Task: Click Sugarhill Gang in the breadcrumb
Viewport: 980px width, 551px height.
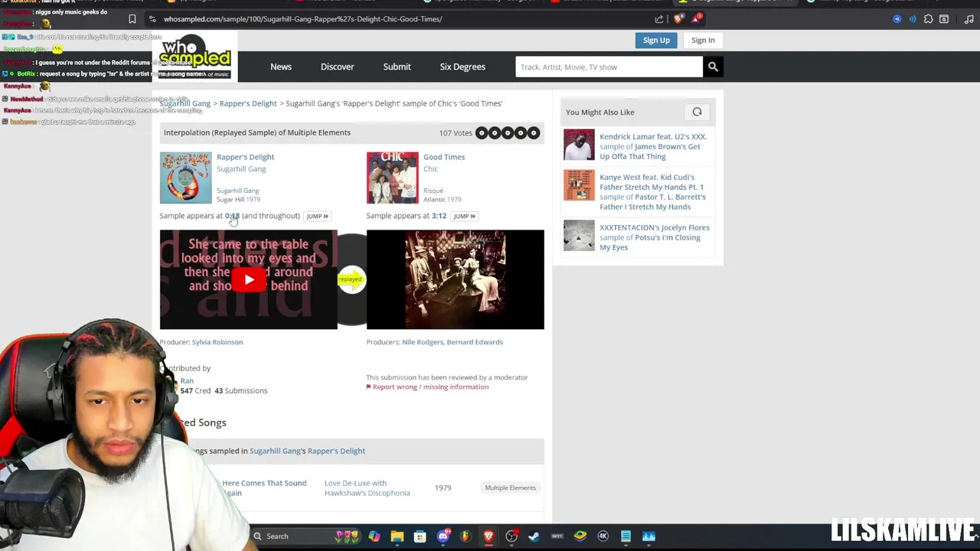Action: (x=185, y=103)
